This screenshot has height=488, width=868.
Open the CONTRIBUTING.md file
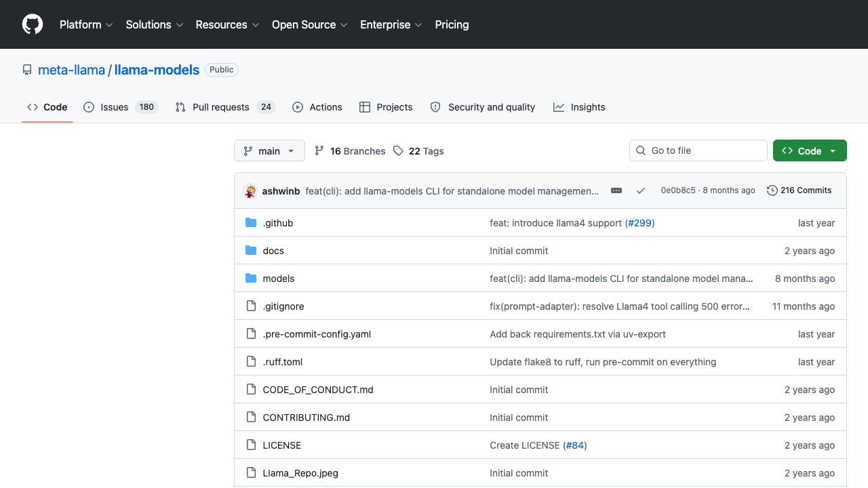point(307,418)
